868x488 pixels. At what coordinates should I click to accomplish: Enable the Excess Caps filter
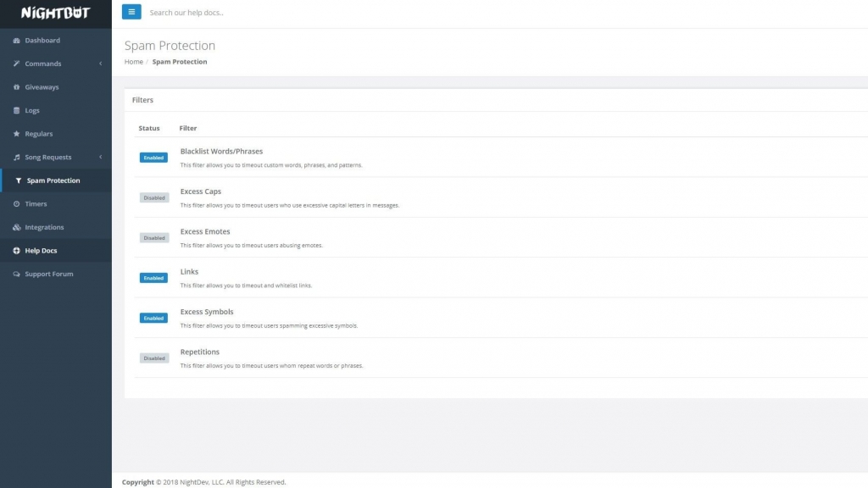click(x=153, y=197)
